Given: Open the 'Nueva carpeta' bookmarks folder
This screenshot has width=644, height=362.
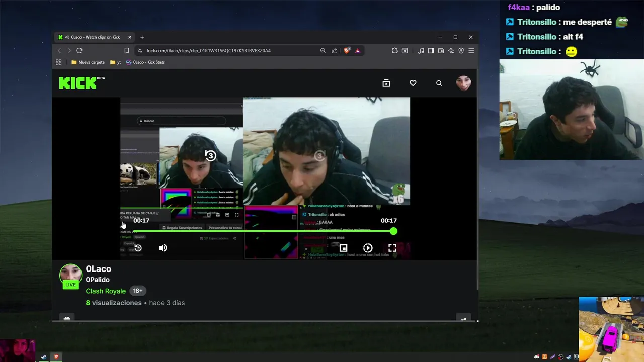Looking at the screenshot, I should coord(88,62).
